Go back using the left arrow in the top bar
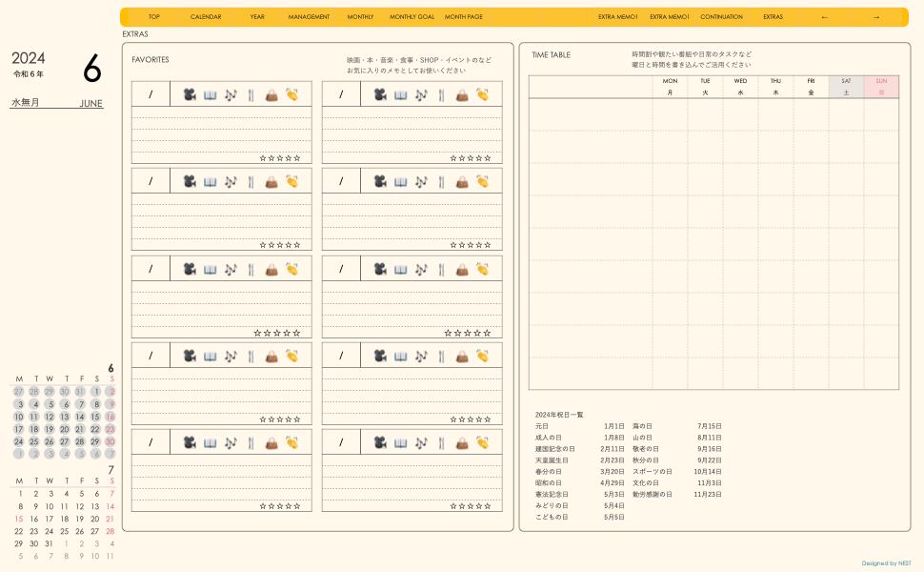This screenshot has width=924, height=572. click(824, 17)
